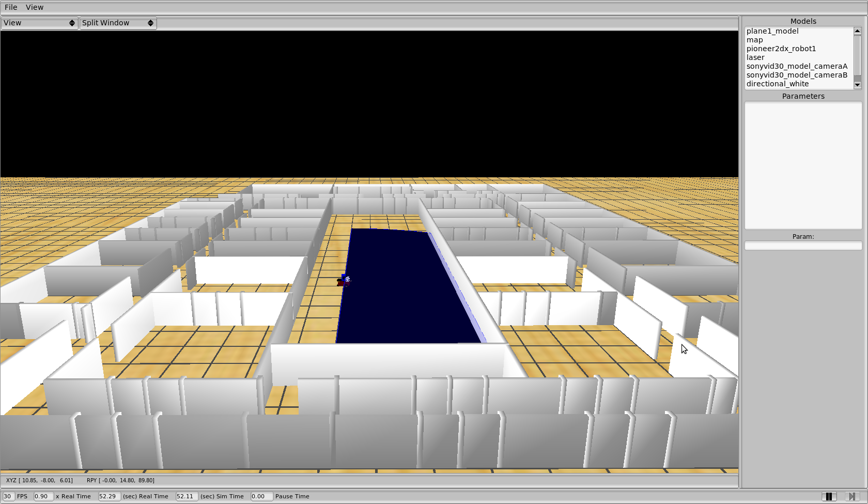Open the View menu in menu bar
The width and height of the screenshot is (868, 504).
(35, 7)
